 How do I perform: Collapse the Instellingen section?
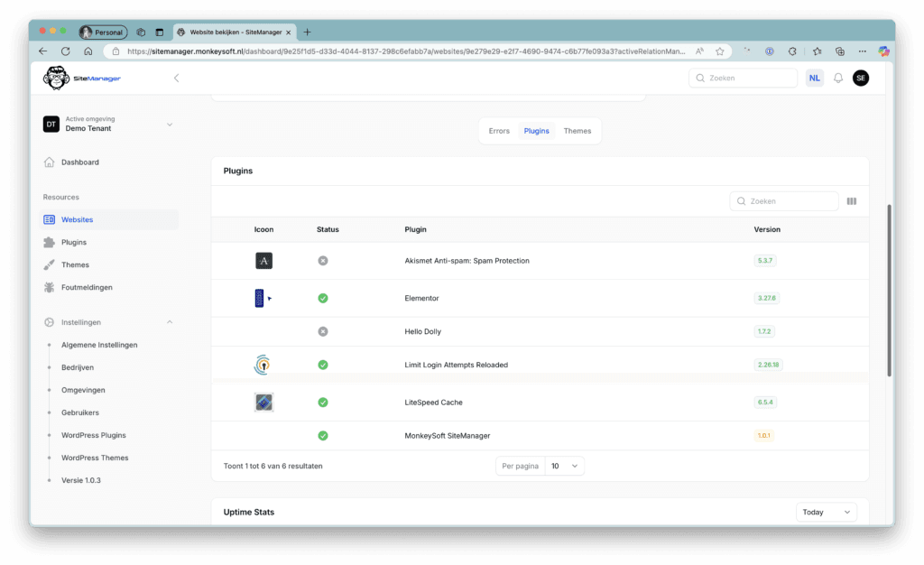(x=169, y=322)
